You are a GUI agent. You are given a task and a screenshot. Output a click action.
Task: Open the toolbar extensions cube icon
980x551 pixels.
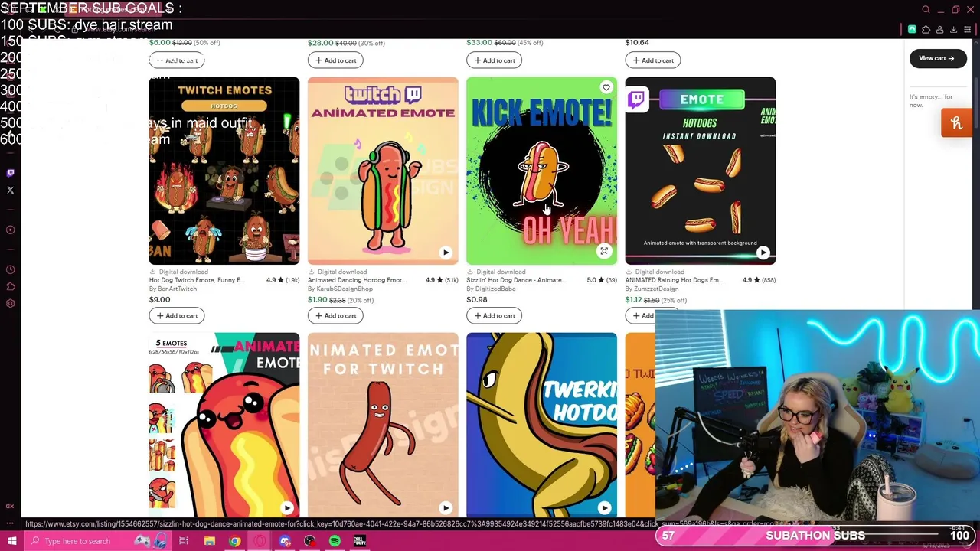pos(926,30)
